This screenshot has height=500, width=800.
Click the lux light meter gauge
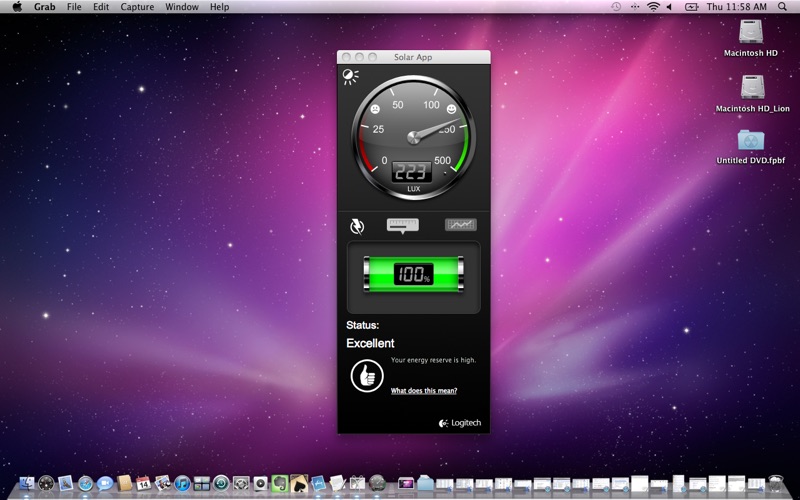pyautogui.click(x=413, y=135)
